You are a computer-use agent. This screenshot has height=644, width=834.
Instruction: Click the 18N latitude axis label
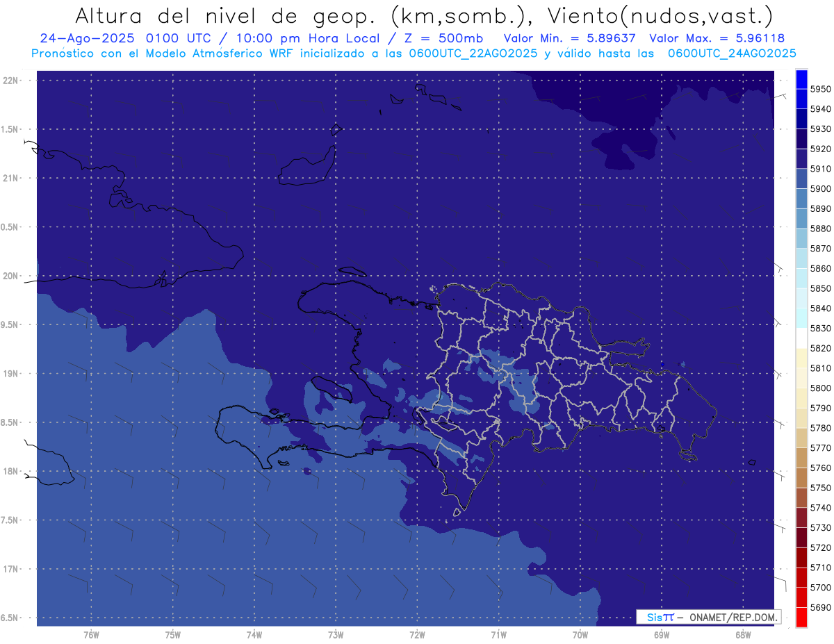(11, 471)
